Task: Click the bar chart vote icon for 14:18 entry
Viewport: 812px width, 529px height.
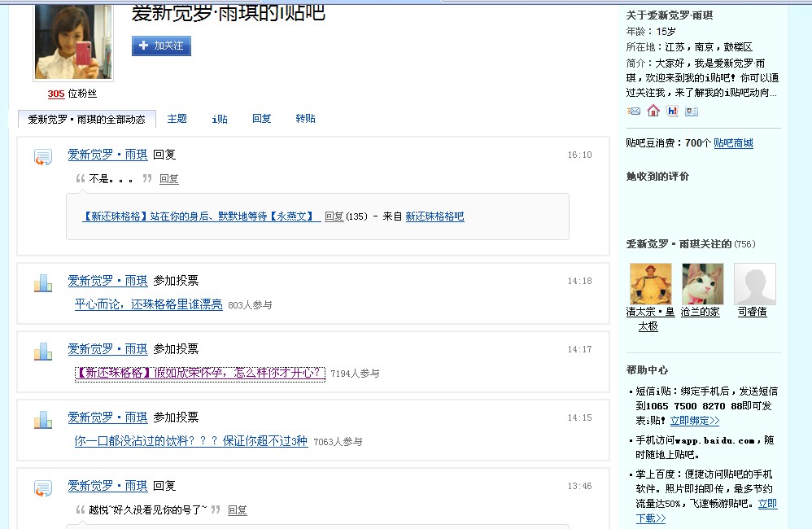Action: coord(43,283)
